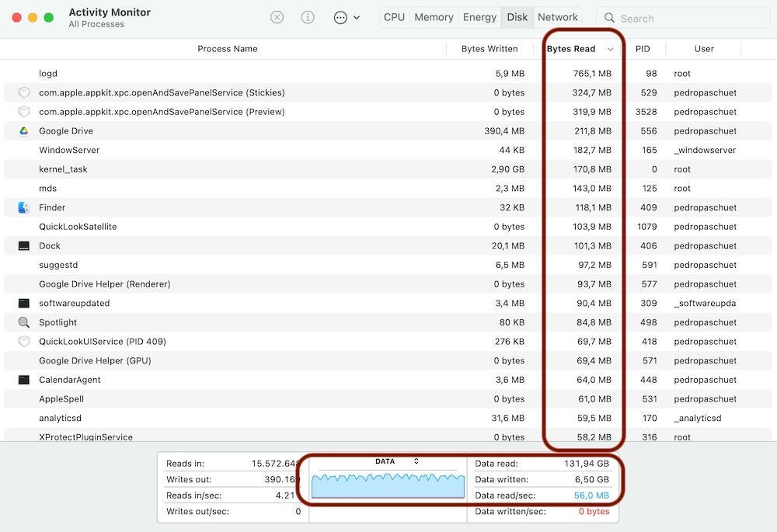Click the _windowserver user cell

click(x=705, y=150)
